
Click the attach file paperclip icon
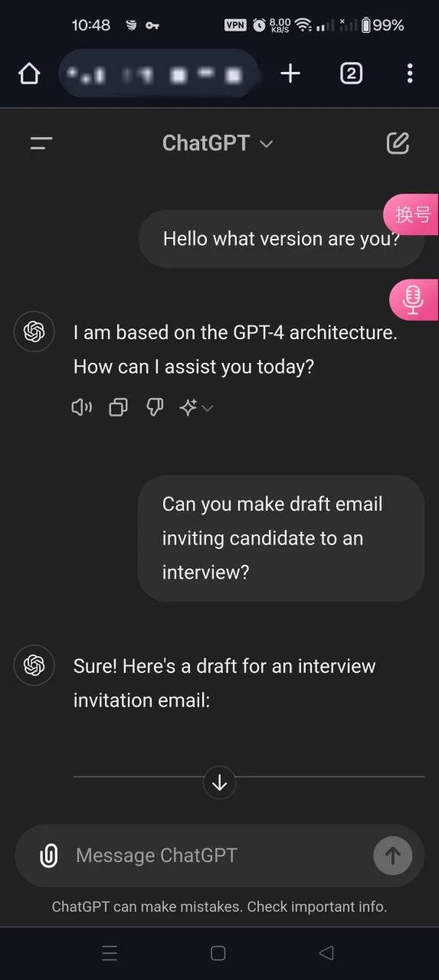coord(48,855)
